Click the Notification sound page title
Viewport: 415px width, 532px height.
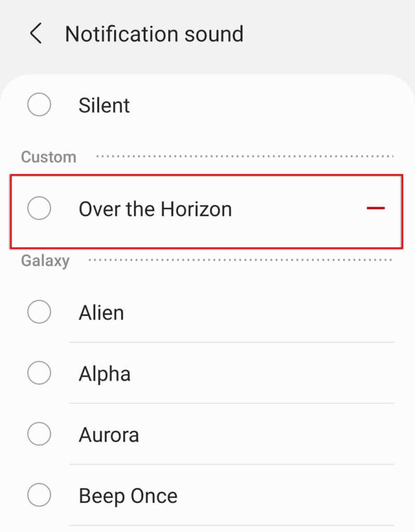[x=154, y=34]
